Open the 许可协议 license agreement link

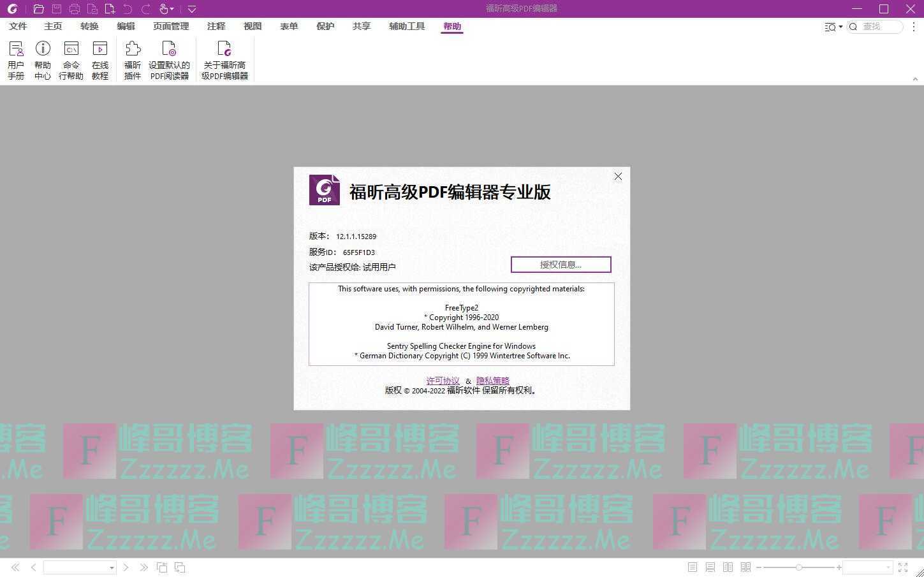coord(443,381)
